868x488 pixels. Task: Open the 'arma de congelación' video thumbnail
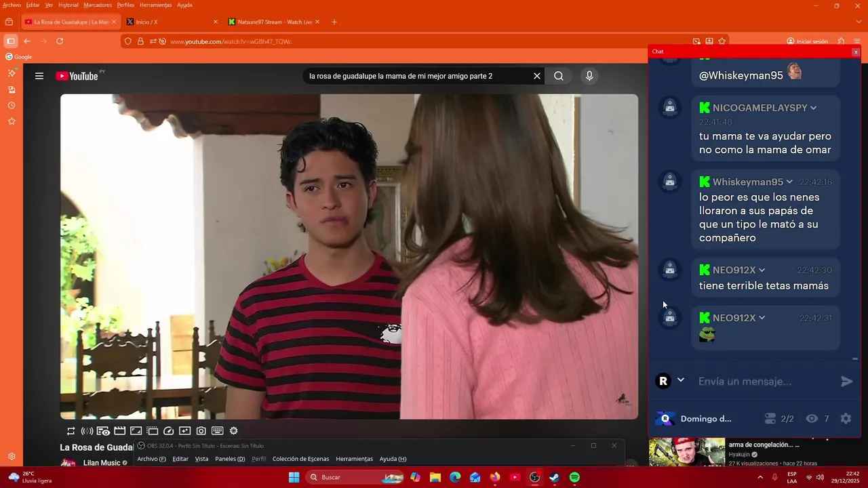tap(687, 452)
